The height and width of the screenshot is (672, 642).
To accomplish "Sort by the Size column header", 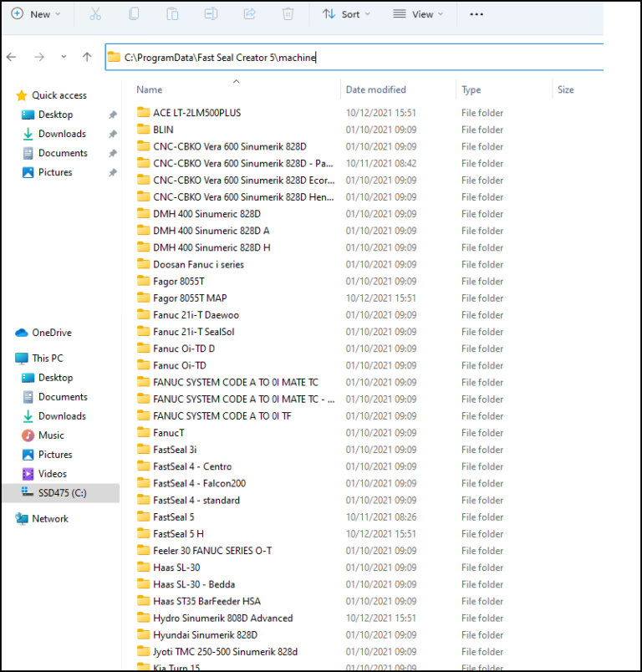I will 565,89.
